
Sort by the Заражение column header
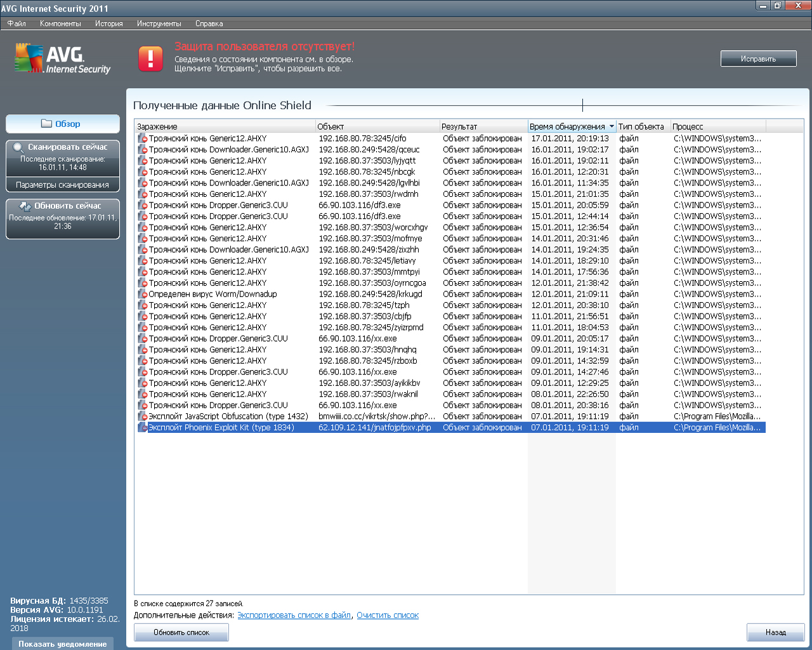225,126
